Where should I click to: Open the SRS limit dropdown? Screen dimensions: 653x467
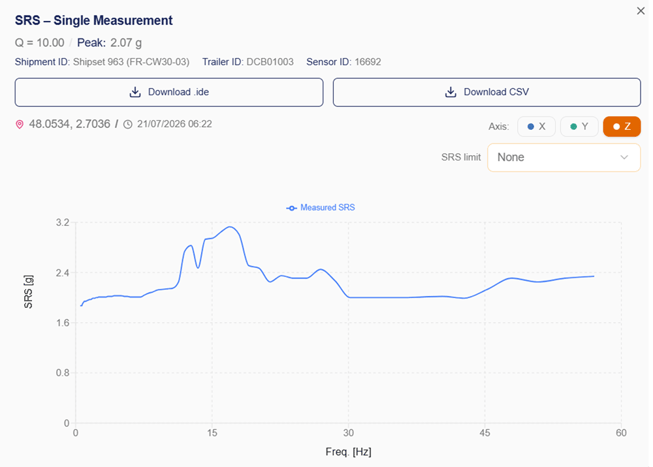click(563, 157)
